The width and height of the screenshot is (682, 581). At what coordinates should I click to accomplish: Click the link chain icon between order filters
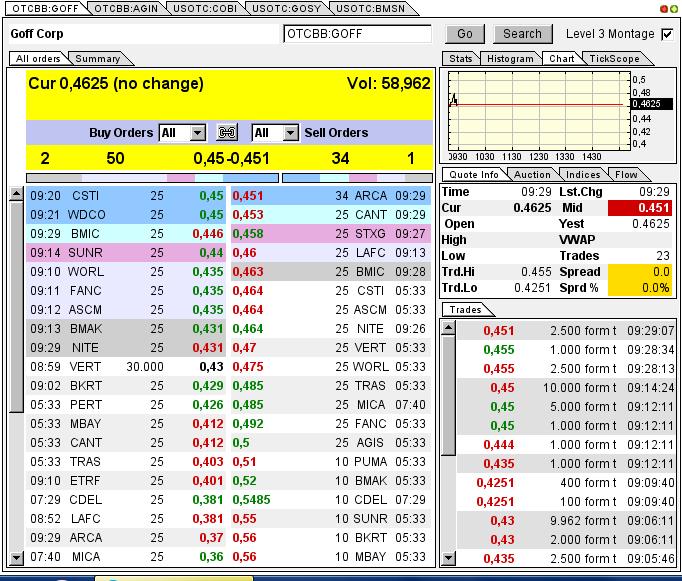coord(227,132)
